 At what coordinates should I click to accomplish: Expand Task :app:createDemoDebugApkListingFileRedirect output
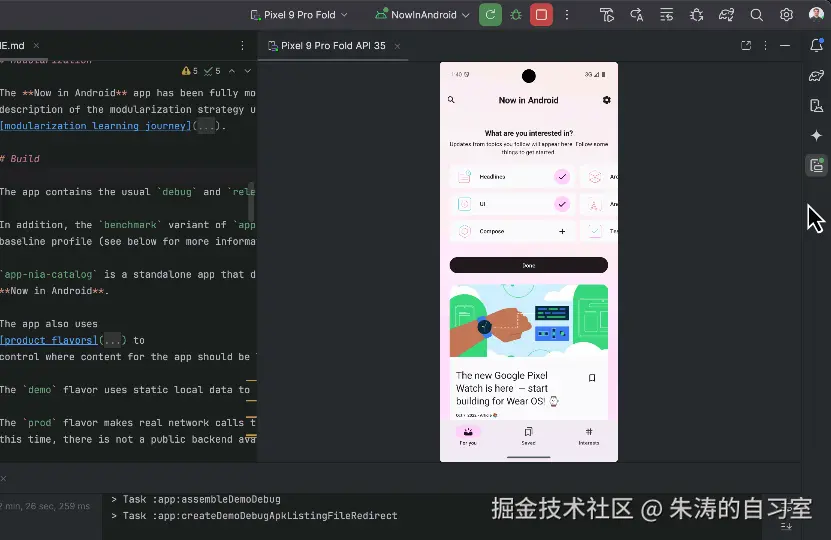[x=113, y=516]
